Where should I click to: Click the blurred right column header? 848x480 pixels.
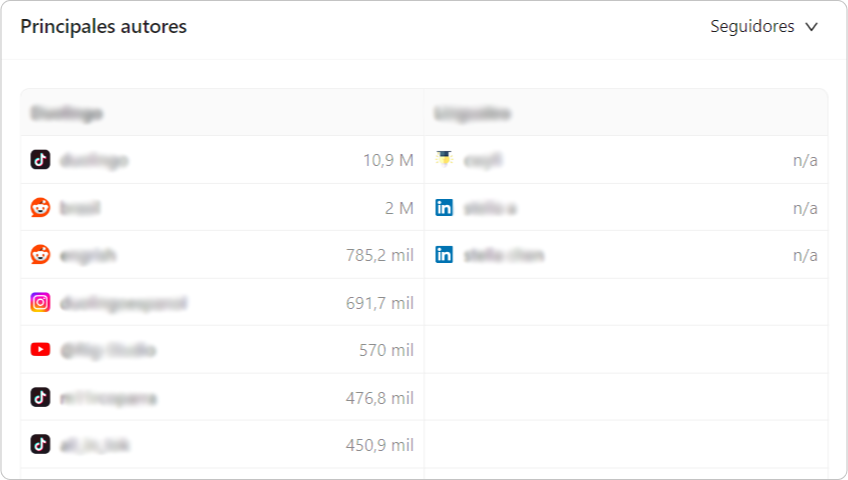pyautogui.click(x=472, y=114)
